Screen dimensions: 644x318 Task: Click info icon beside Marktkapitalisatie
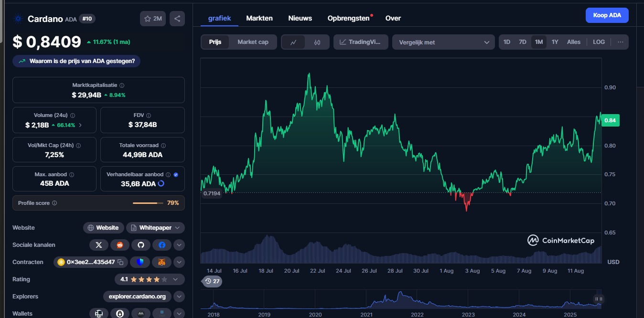122,85
